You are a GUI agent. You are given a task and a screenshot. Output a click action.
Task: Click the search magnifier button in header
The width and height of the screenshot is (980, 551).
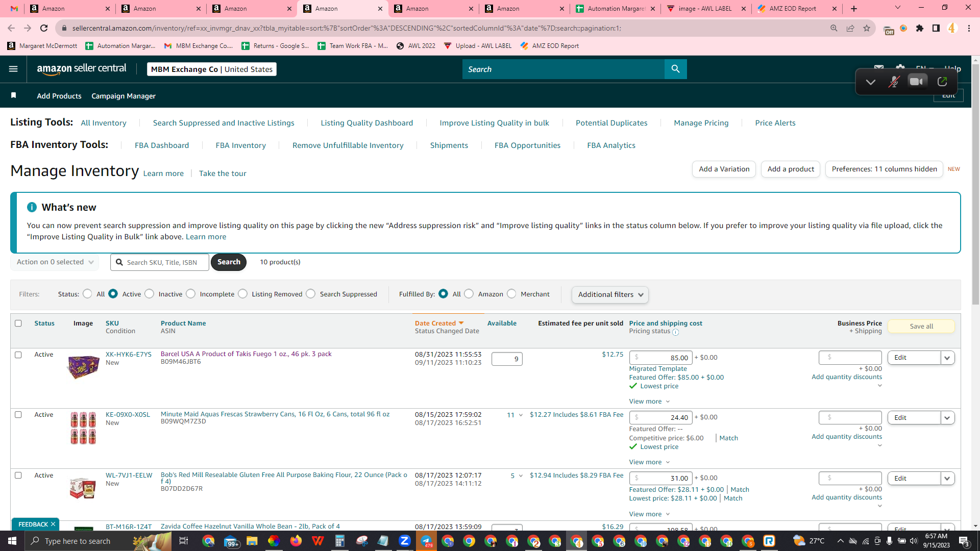(x=675, y=69)
